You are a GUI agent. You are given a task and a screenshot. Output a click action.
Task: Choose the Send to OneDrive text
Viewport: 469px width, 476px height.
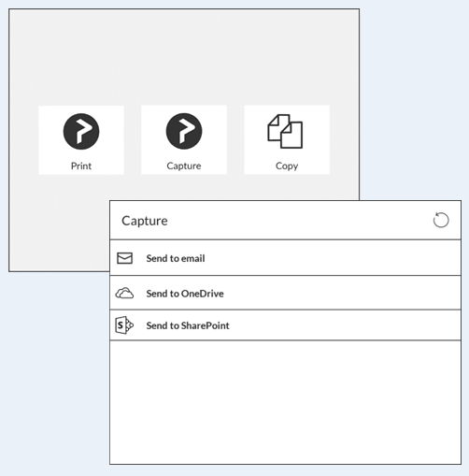[185, 294]
